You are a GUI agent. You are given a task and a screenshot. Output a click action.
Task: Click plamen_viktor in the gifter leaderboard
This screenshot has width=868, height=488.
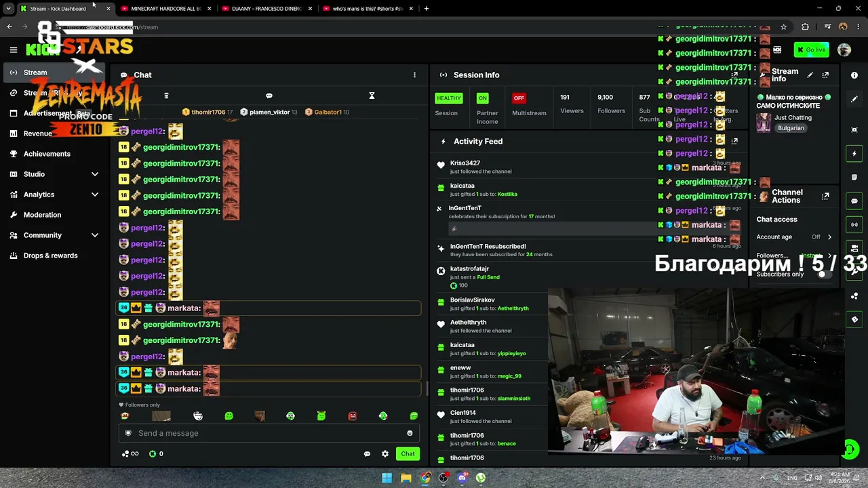click(x=269, y=112)
